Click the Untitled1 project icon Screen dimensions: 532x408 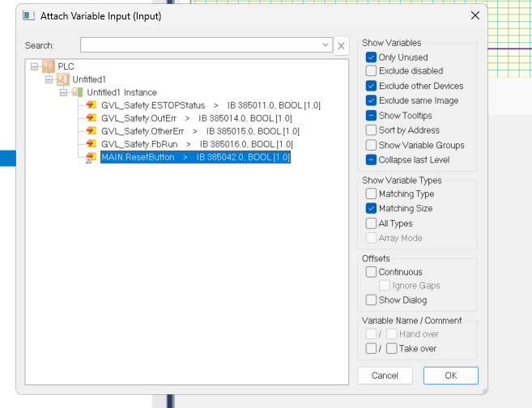pos(63,79)
